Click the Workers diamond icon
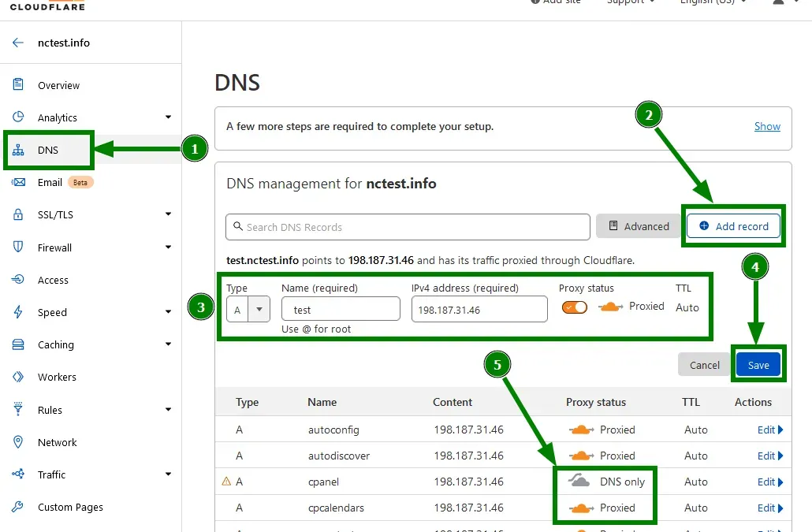Viewport: 812px width, 532px height. pos(18,377)
